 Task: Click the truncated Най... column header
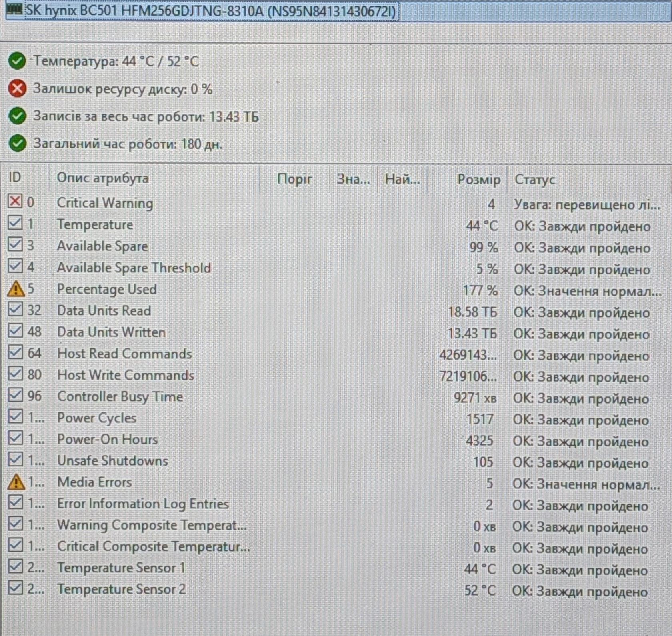pos(402,179)
